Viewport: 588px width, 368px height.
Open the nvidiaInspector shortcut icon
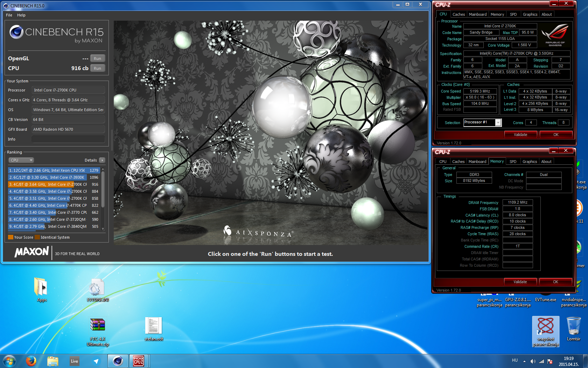click(x=574, y=302)
